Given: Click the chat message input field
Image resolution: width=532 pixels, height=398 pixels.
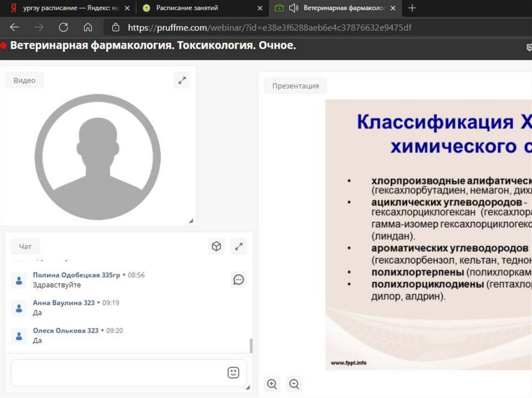Looking at the screenshot, I should (117, 373).
